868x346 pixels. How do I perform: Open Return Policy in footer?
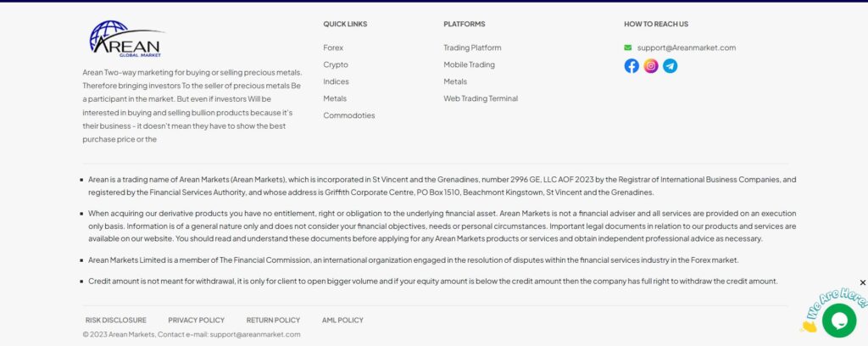tap(273, 321)
